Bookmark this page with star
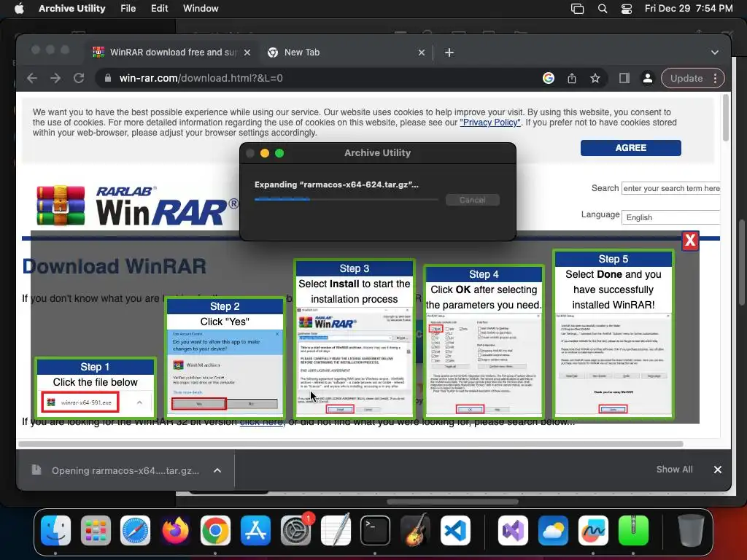The image size is (747, 560). (x=595, y=78)
